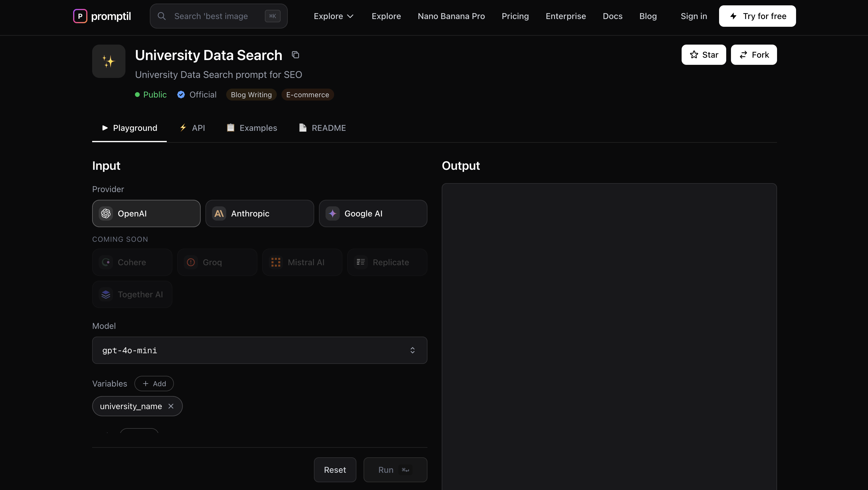Select the Anthropic provider option
Image resolution: width=868 pixels, height=490 pixels.
coord(260,213)
